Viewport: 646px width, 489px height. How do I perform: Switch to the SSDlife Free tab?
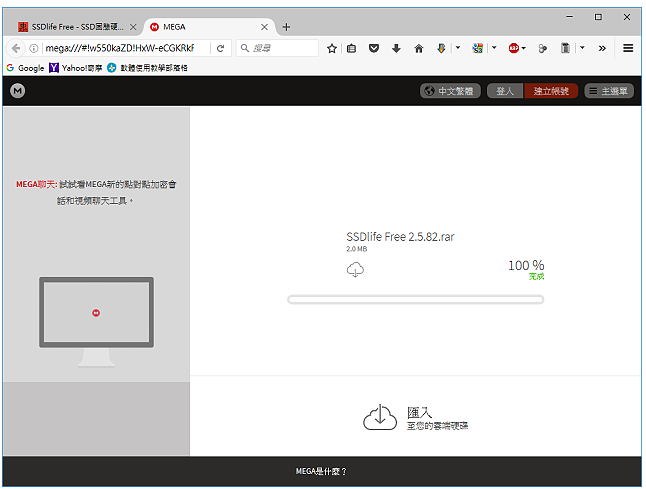77,27
